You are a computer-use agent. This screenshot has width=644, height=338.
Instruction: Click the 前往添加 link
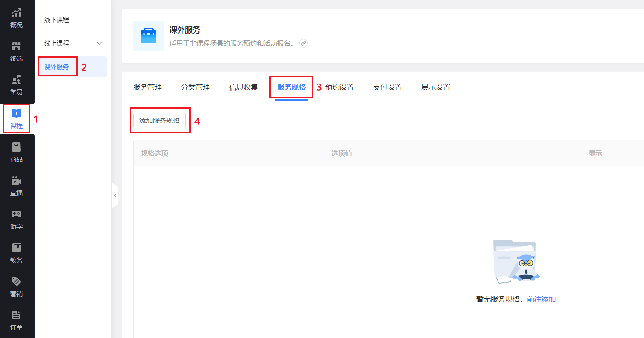(x=541, y=299)
